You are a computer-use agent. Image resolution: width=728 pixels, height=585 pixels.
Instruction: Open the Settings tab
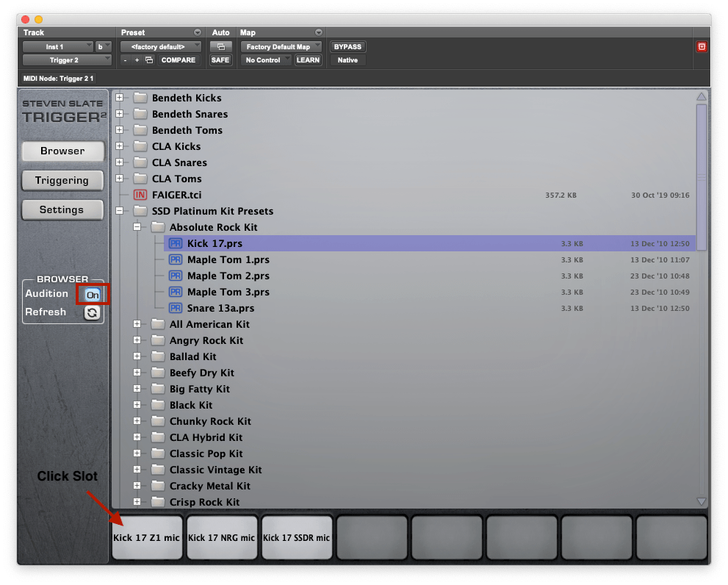pyautogui.click(x=62, y=209)
